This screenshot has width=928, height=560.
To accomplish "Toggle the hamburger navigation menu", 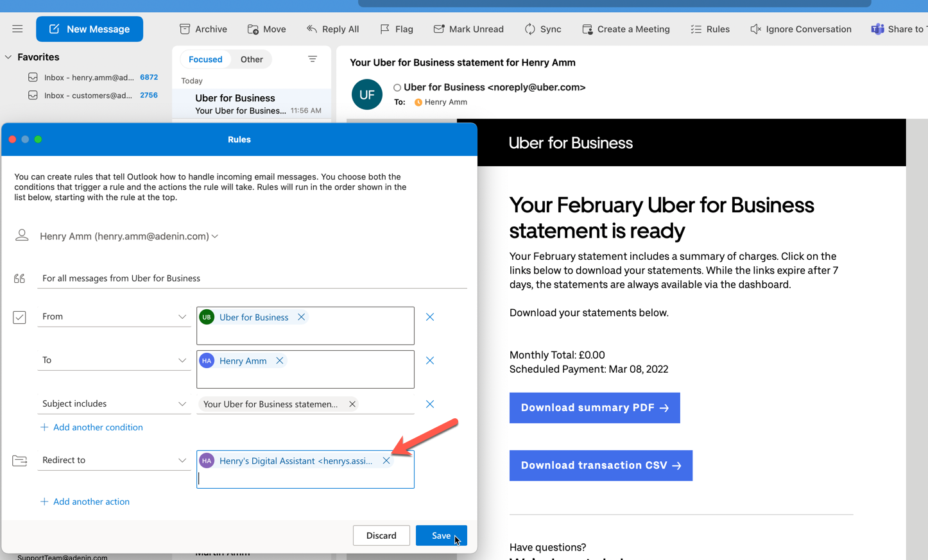I will [x=17, y=29].
